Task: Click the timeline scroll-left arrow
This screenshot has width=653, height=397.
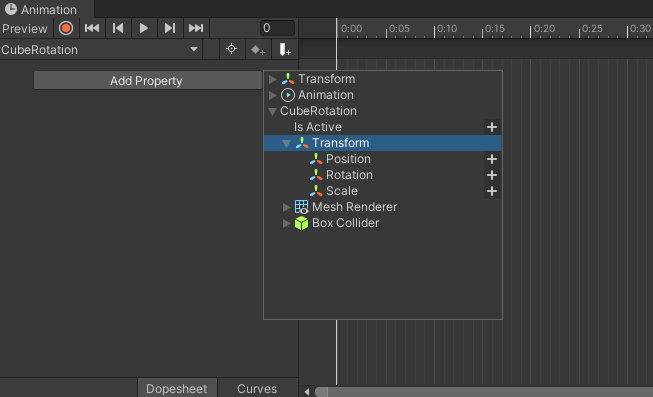Action: point(307,392)
